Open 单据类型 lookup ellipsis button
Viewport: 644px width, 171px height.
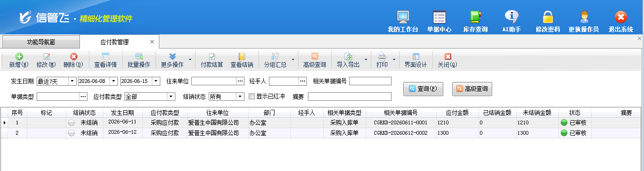tap(83, 97)
